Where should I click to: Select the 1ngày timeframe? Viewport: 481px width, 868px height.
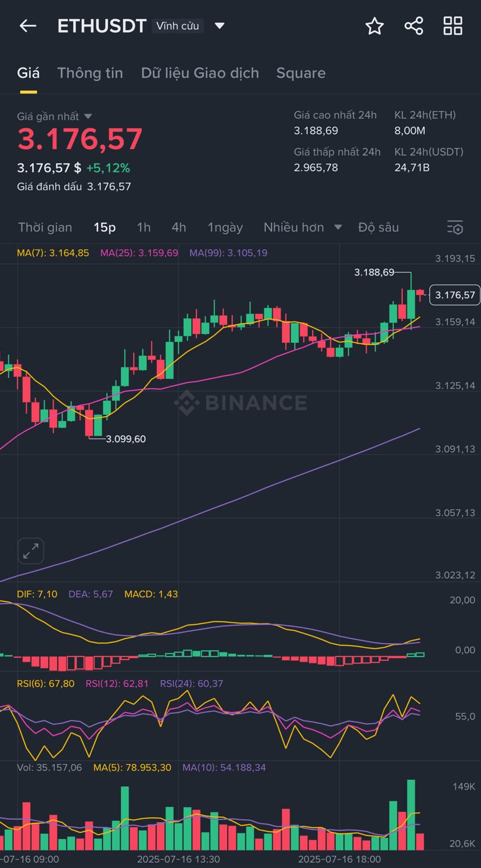pyautogui.click(x=225, y=227)
